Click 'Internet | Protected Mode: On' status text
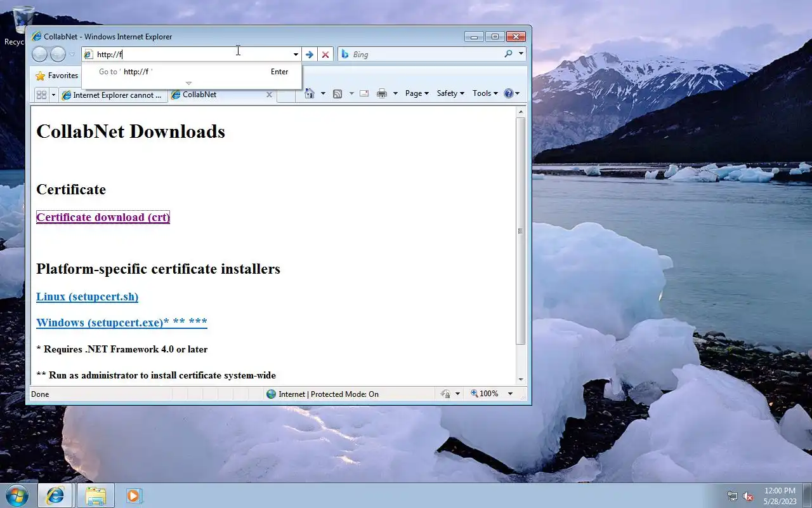This screenshot has height=508, width=812. (329, 394)
